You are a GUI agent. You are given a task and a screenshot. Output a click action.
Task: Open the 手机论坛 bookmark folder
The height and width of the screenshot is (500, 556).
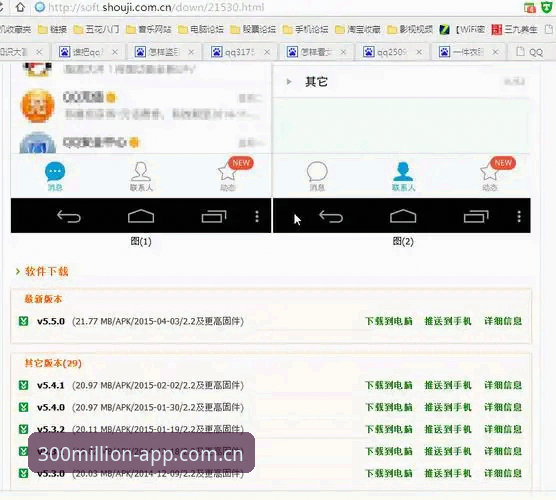coord(305,29)
